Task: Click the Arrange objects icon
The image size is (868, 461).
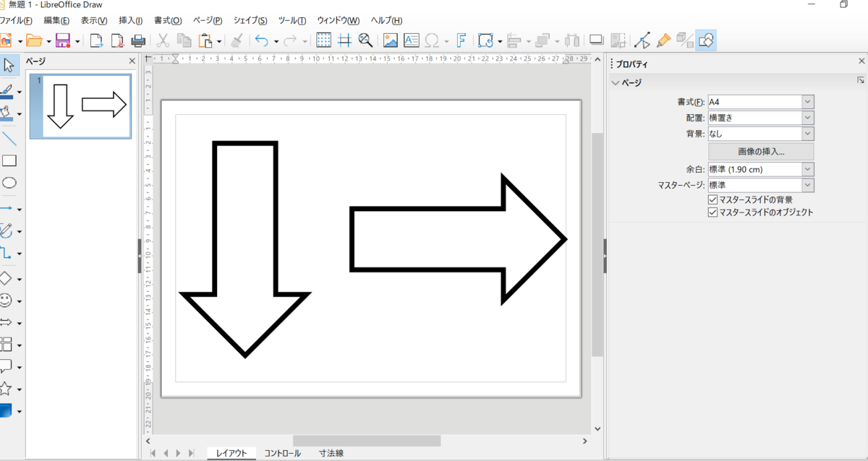Action: click(543, 40)
